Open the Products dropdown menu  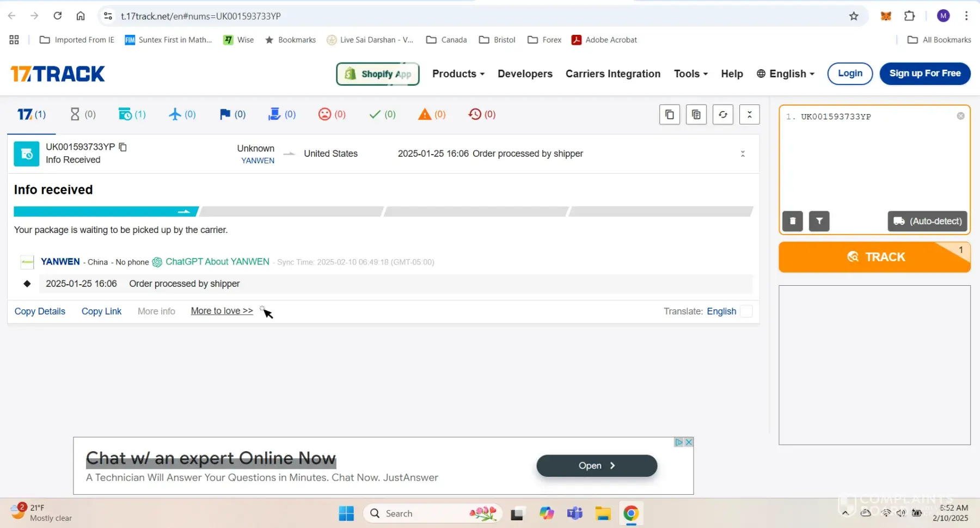458,74
